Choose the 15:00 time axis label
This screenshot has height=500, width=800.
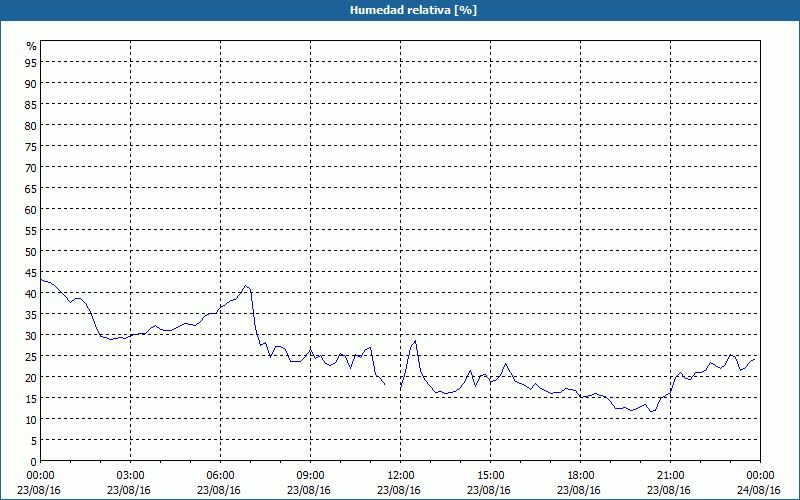(490, 476)
